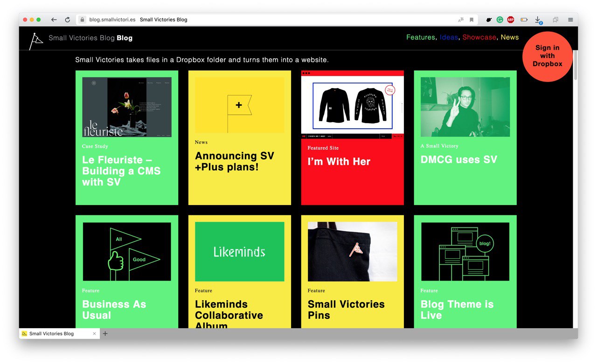Screen dimensions: 597x364
Task: Open the News category link
Action: [x=510, y=37]
